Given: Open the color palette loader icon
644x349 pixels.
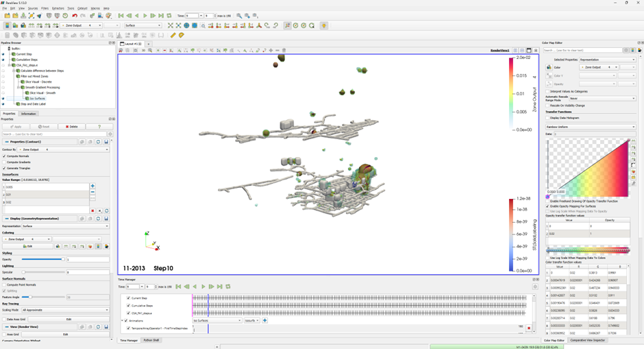Looking at the screenshot, I should tap(108, 16).
